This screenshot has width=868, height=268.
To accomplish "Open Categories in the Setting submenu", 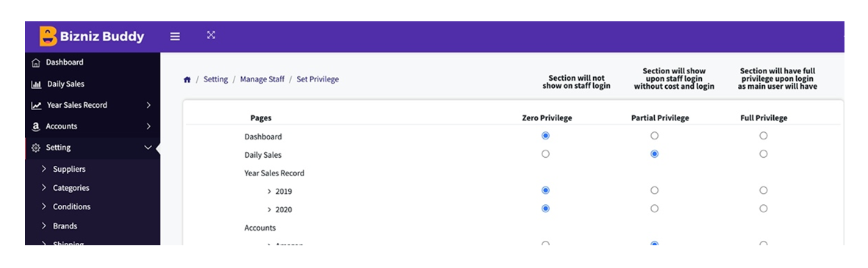I will (71, 188).
